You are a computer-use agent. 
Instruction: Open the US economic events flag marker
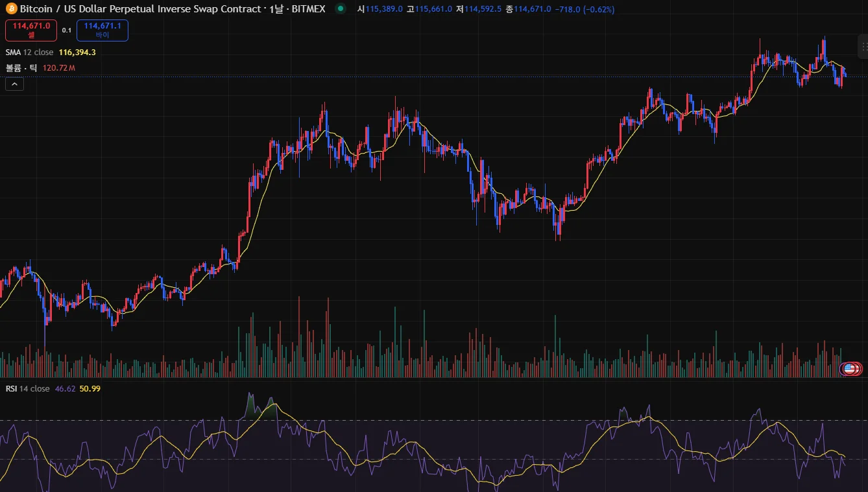click(850, 369)
